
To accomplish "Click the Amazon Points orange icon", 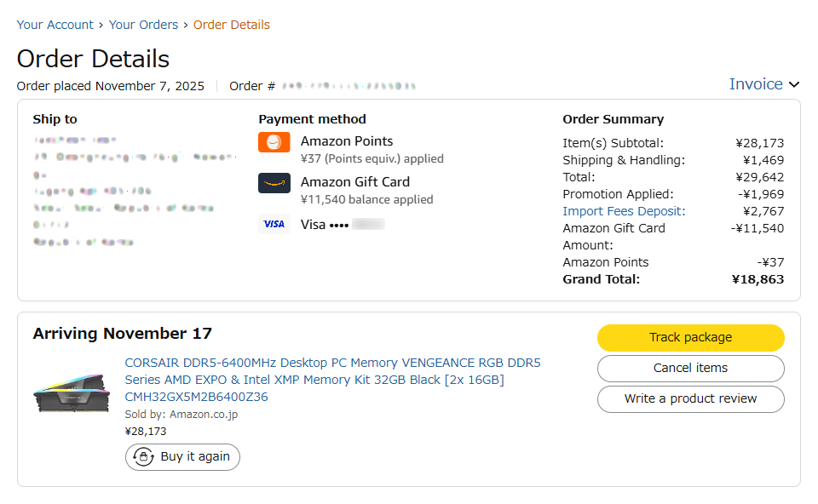I will tap(274, 142).
